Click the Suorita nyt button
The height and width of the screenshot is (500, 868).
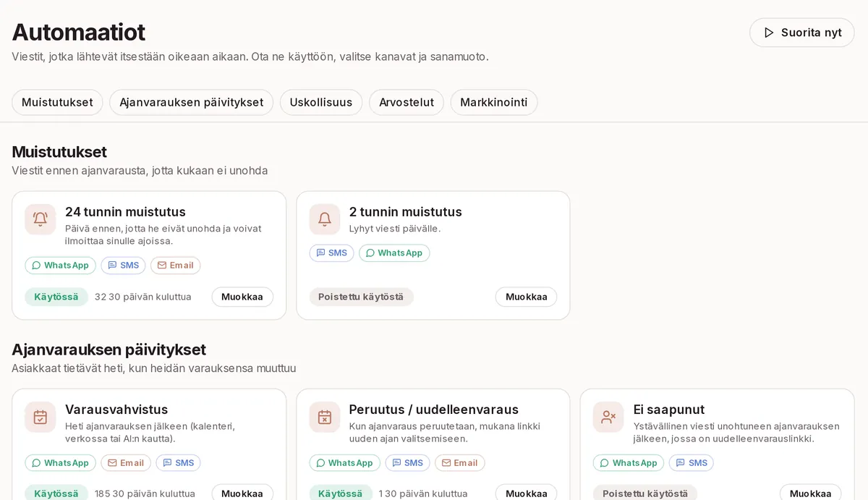pyautogui.click(x=802, y=33)
